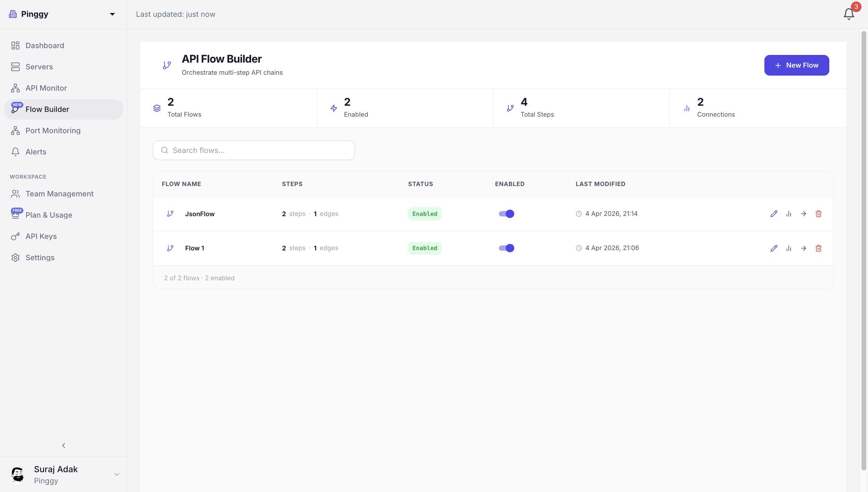Open Alerts in sidebar
This screenshot has width=868, height=492.
click(x=63, y=152)
